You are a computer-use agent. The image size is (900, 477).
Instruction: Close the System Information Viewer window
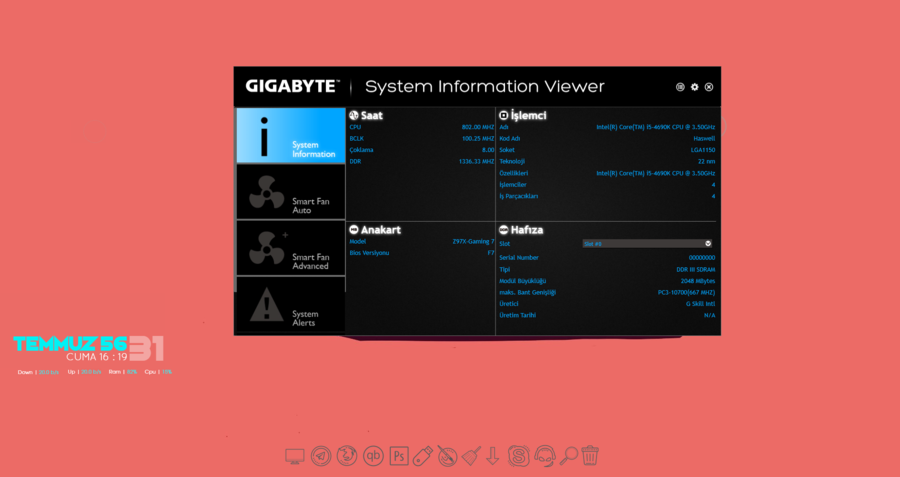pyautogui.click(x=709, y=87)
